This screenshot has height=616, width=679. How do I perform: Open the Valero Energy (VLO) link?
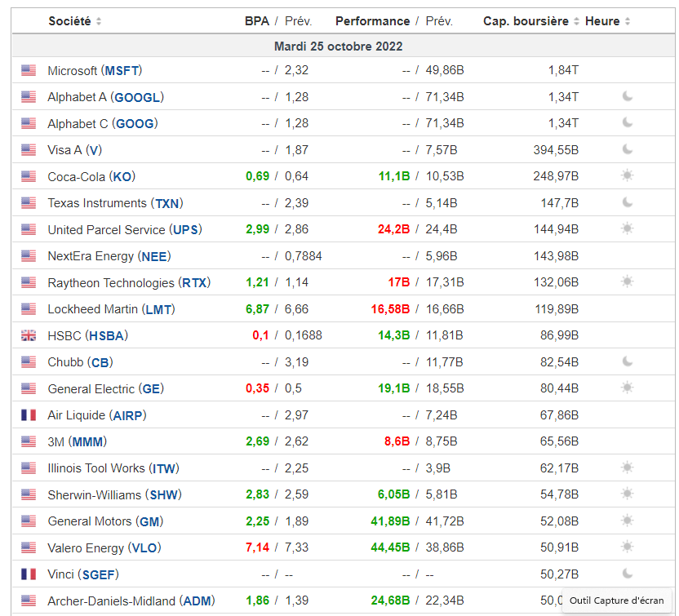tap(100, 547)
